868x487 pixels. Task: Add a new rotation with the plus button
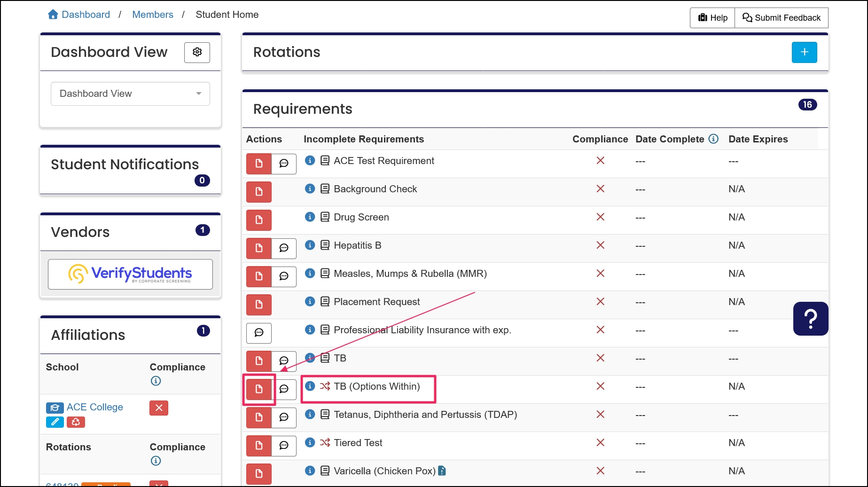coord(804,52)
